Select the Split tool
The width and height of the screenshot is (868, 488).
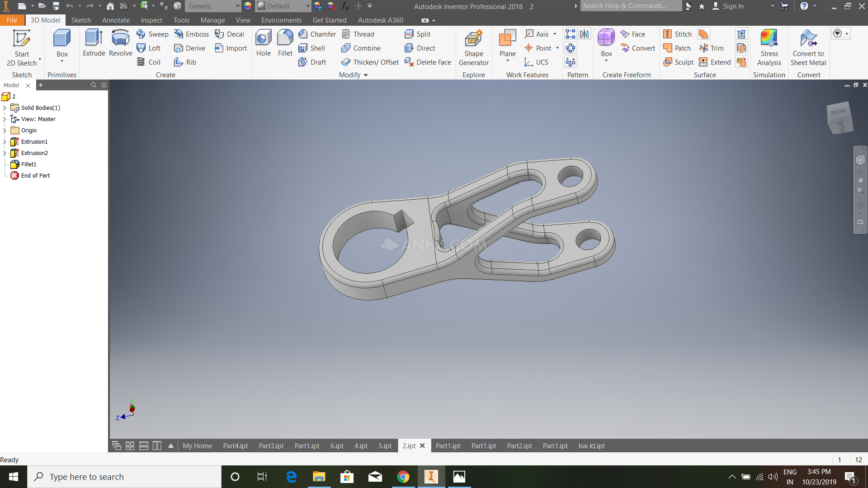pyautogui.click(x=417, y=34)
